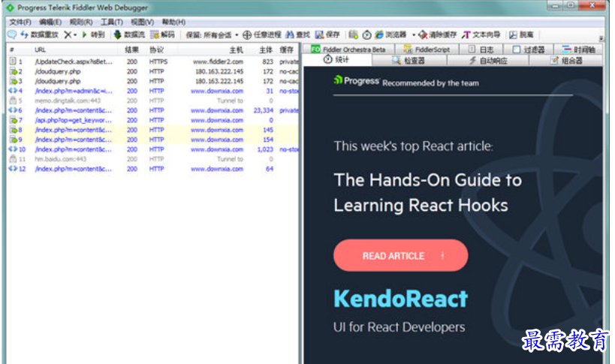
Task: Click the READ ARTICLE button
Action: [400, 255]
